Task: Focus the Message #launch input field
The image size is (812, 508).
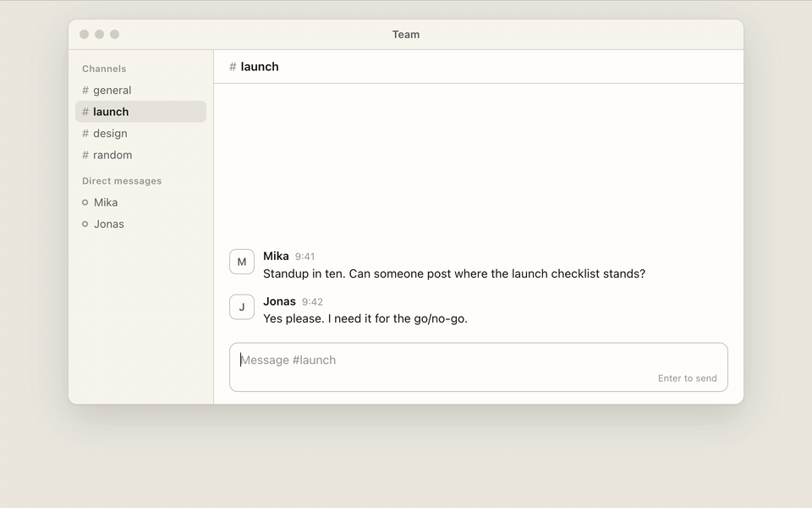Action: pyautogui.click(x=479, y=367)
